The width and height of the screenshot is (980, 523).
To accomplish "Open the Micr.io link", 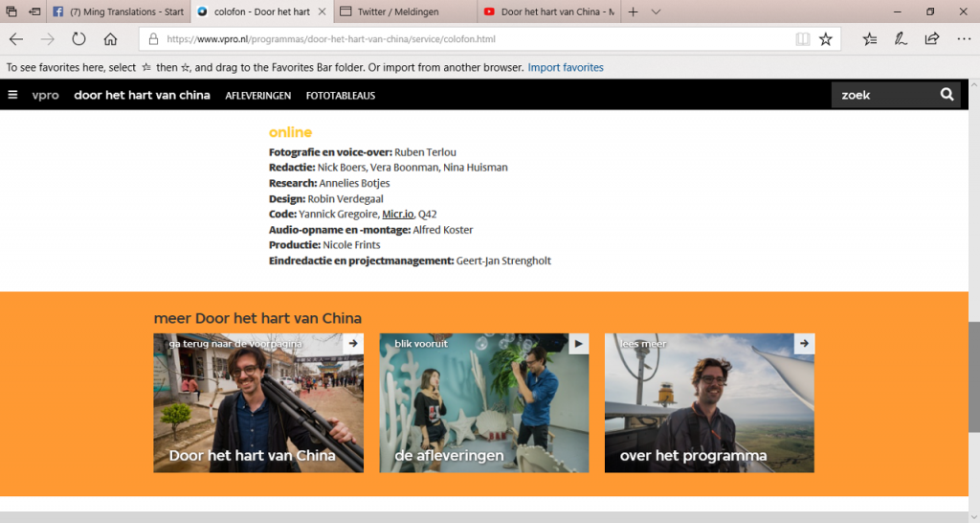I will coord(397,214).
